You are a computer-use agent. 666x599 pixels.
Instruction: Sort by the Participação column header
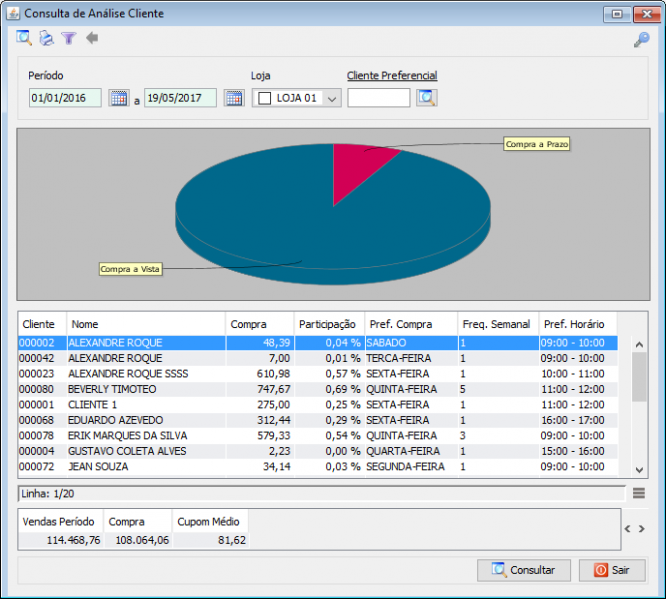[x=329, y=324]
